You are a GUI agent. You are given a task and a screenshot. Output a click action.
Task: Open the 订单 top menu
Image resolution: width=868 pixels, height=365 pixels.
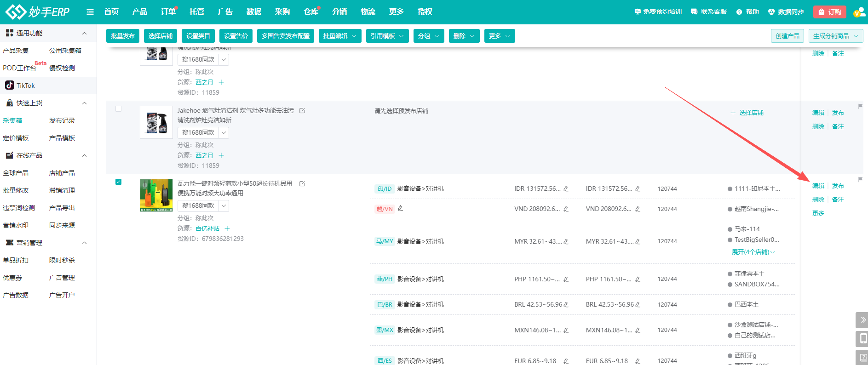[x=168, y=12]
